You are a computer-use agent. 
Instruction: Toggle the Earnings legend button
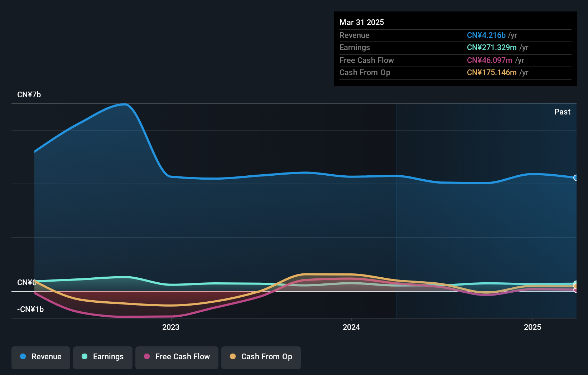(x=103, y=357)
